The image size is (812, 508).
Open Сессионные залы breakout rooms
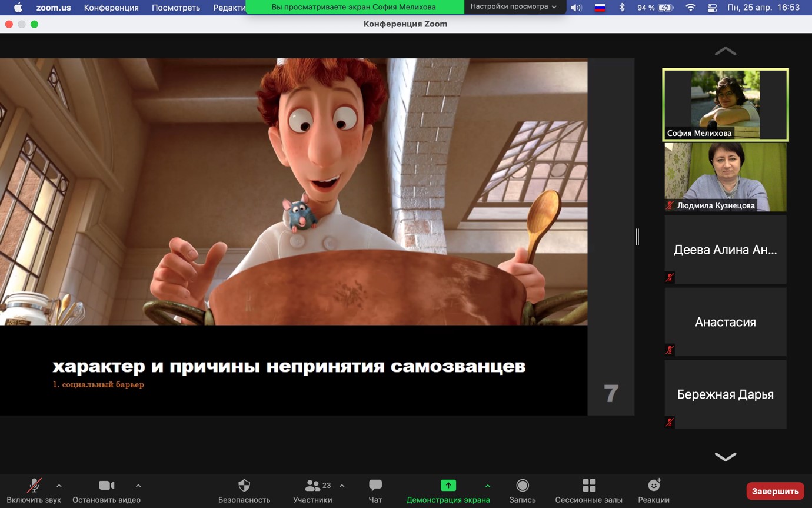589,491
